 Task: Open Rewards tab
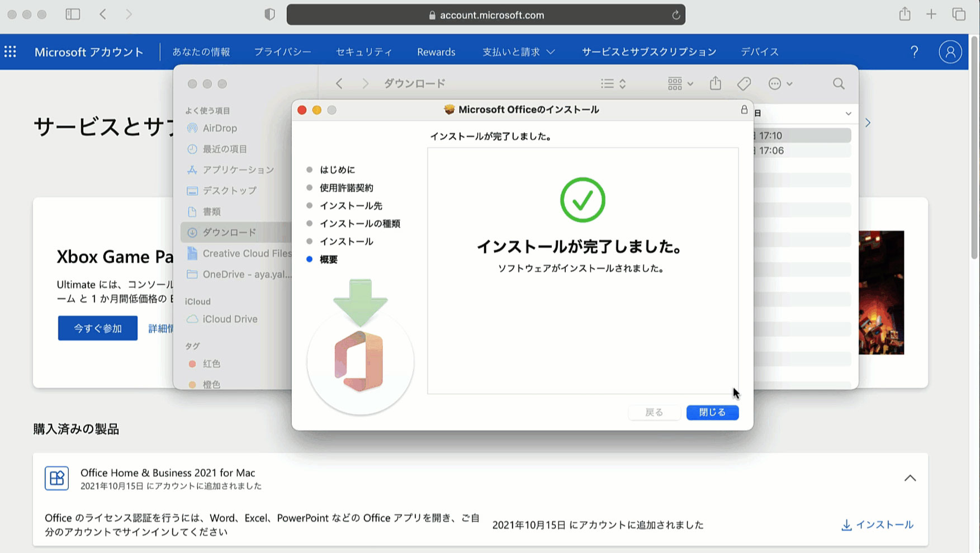pos(436,52)
